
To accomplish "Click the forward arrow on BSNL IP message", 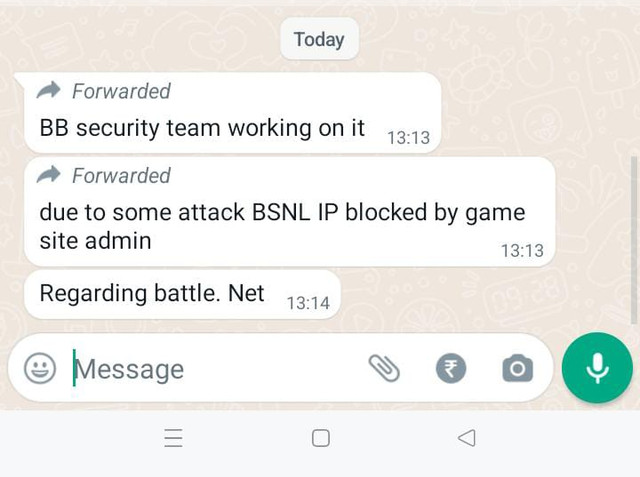I will (49, 175).
